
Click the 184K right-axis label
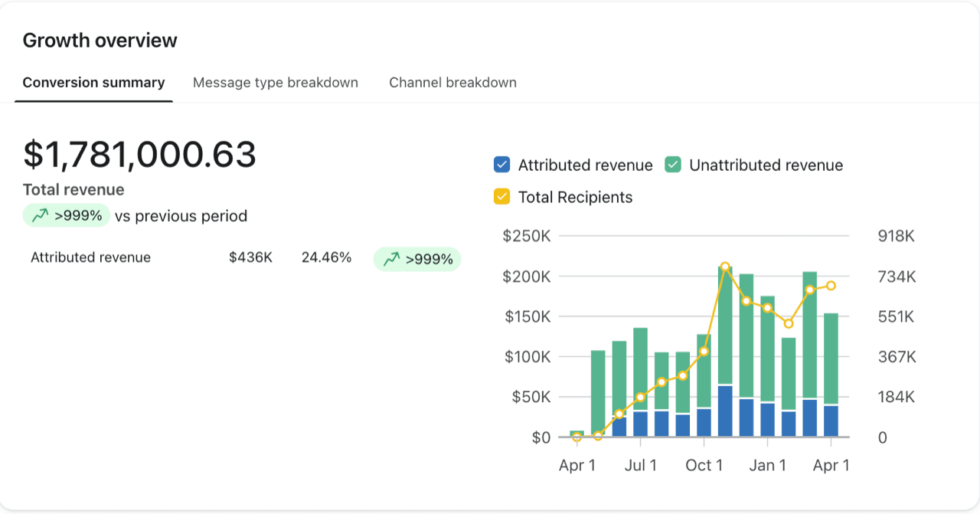pos(897,397)
